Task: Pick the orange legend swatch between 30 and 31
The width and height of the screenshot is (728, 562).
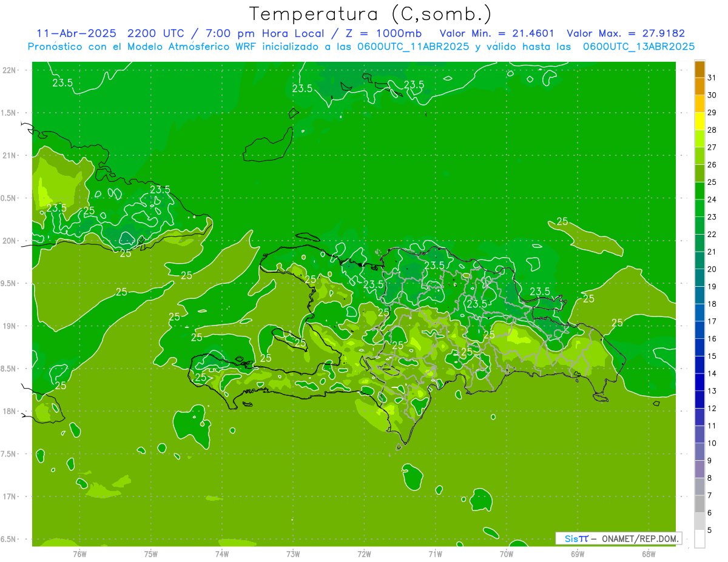Action: (699, 86)
